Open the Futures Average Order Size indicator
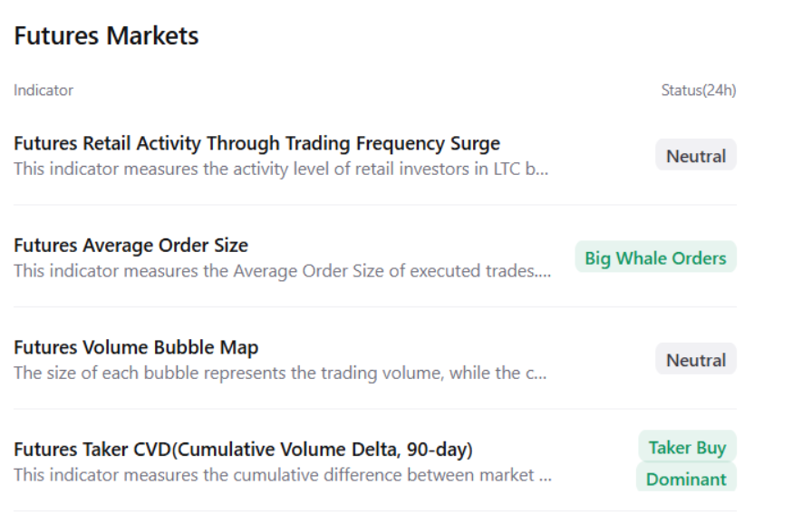Screen dimensions: 812x524 click(130, 245)
